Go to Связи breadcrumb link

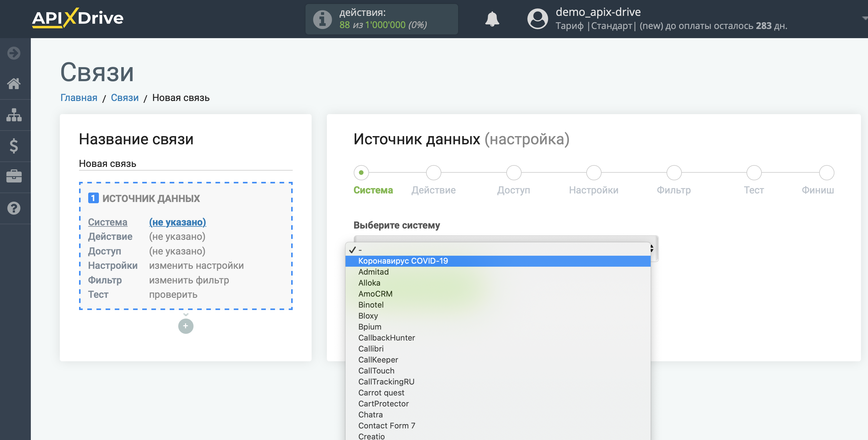[125, 98]
